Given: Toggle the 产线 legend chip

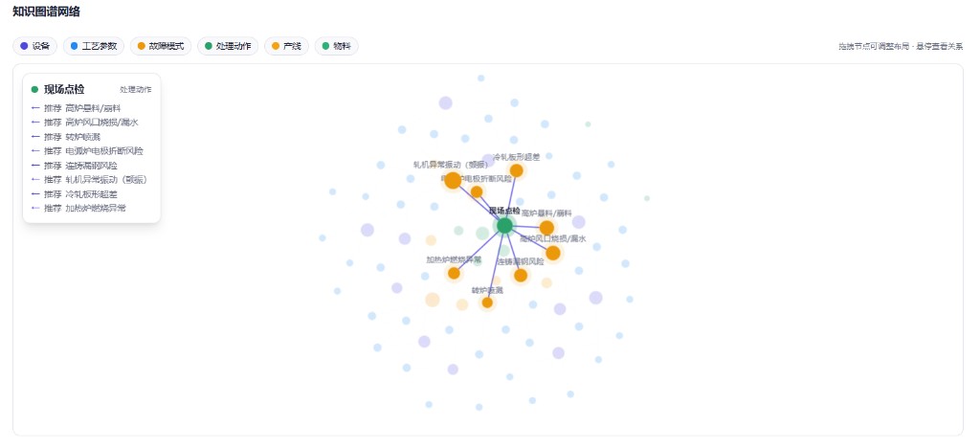Looking at the screenshot, I should pos(286,46).
